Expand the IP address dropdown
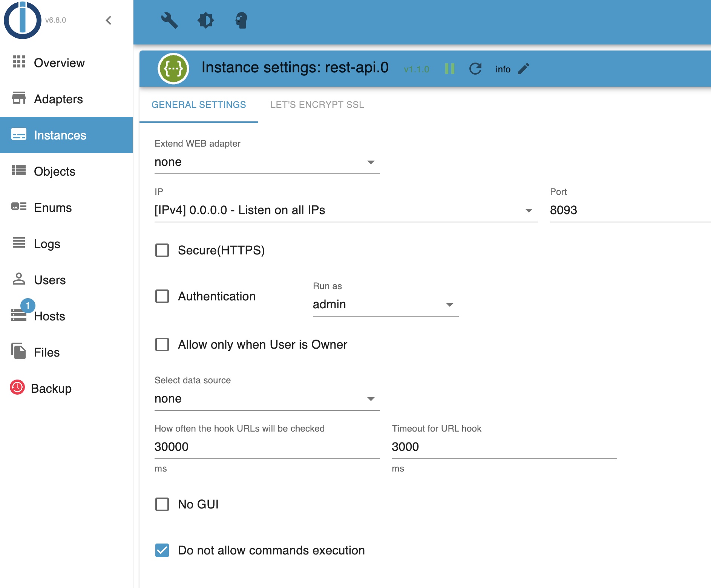The width and height of the screenshot is (711, 588). (345, 210)
